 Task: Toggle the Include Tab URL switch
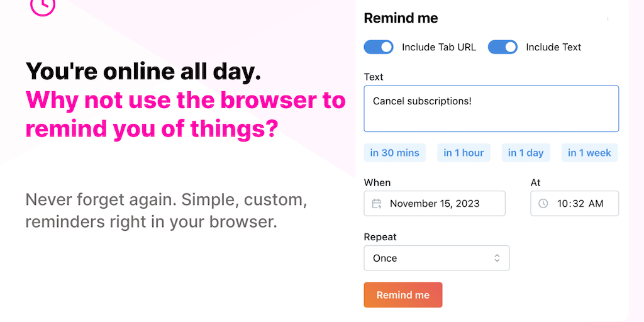click(x=379, y=47)
